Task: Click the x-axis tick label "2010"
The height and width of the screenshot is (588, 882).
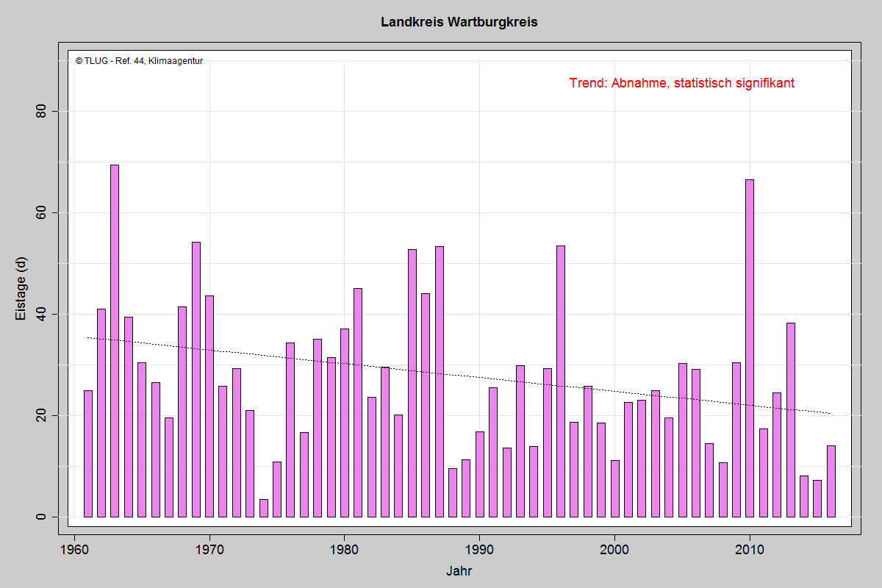Action: 750,548
